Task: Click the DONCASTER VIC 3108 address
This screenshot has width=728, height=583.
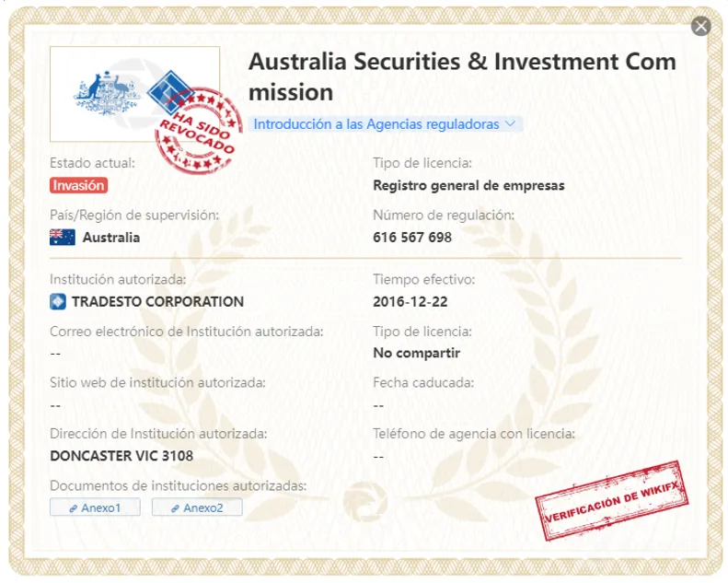Action: click(121, 456)
